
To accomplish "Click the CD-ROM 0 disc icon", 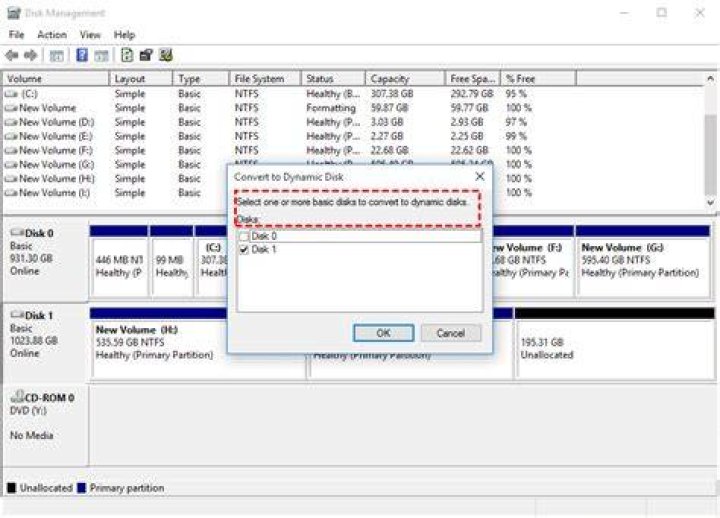I will (x=17, y=396).
